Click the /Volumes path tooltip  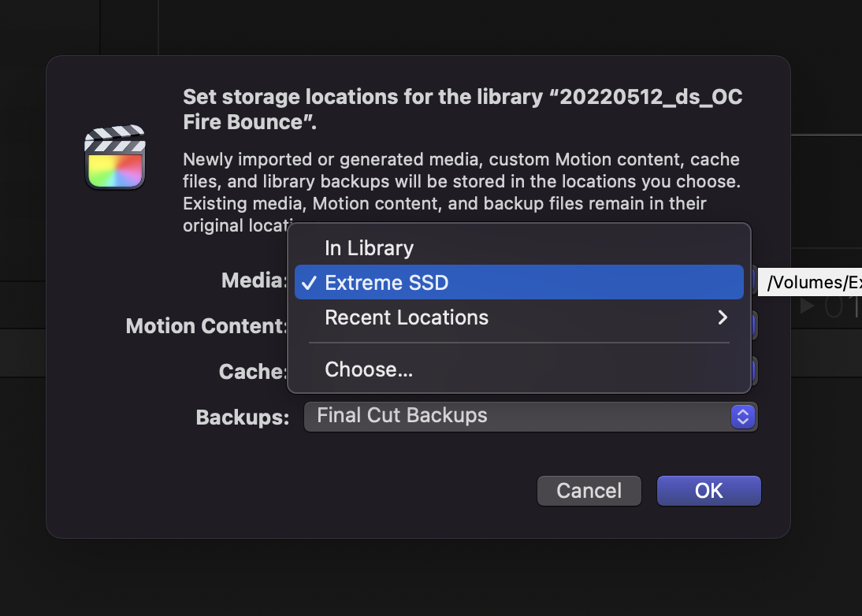(812, 282)
